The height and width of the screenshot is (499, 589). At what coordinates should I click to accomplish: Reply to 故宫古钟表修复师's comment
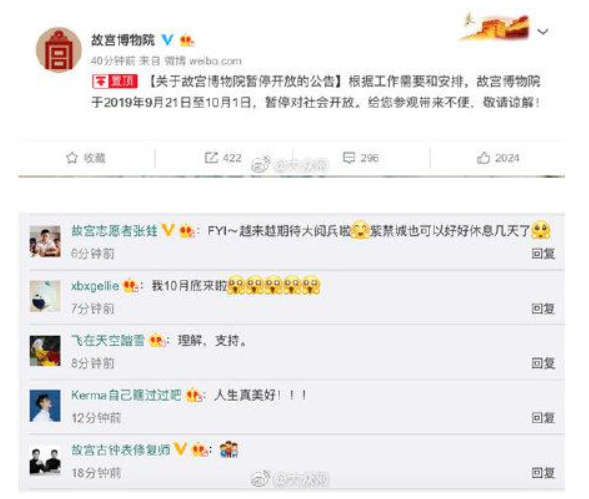click(x=543, y=473)
